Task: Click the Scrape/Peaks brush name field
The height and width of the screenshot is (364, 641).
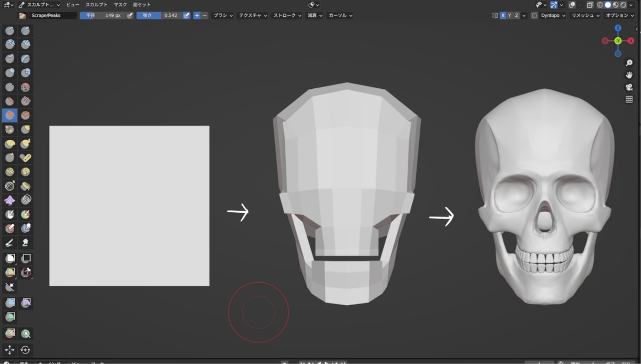Action: pyautogui.click(x=52, y=16)
